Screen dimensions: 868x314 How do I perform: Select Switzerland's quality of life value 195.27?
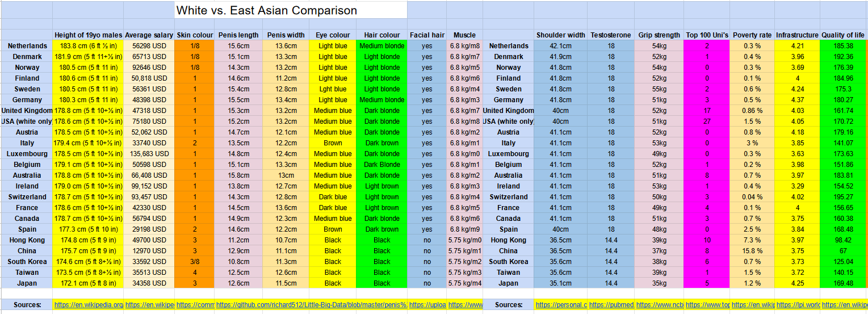pyautogui.click(x=844, y=197)
